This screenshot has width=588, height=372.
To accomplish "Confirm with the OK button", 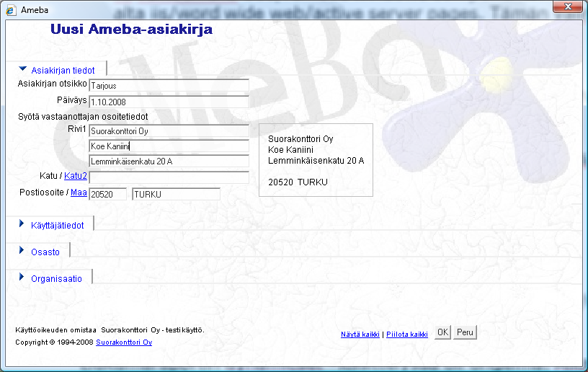I will point(443,332).
